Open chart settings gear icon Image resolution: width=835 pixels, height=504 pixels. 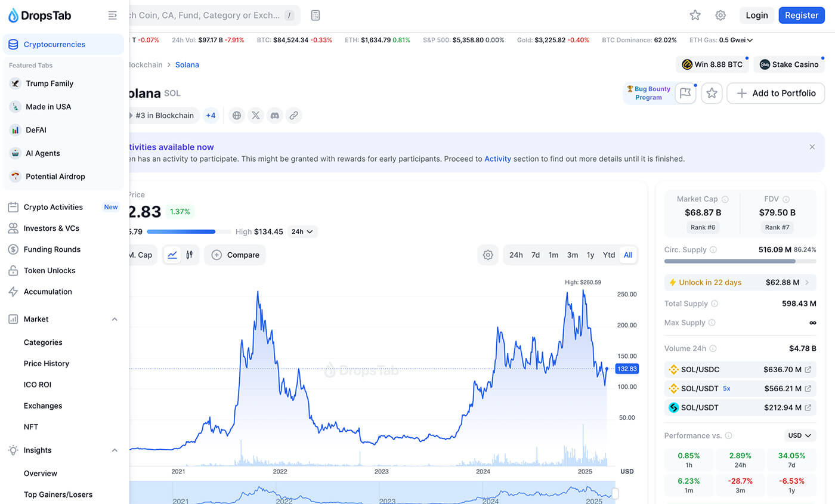coord(488,255)
